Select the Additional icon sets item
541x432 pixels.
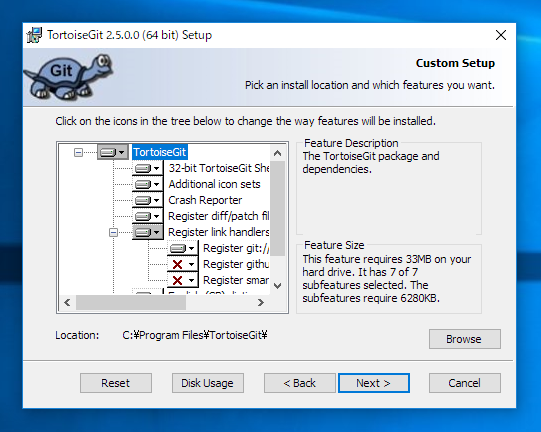(214, 184)
